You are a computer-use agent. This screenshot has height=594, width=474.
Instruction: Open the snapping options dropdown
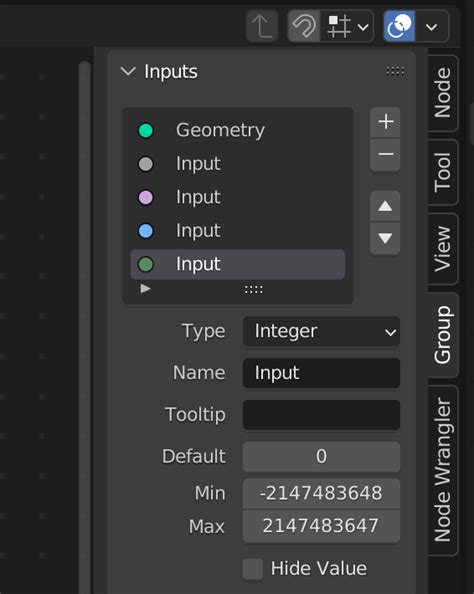347,26
